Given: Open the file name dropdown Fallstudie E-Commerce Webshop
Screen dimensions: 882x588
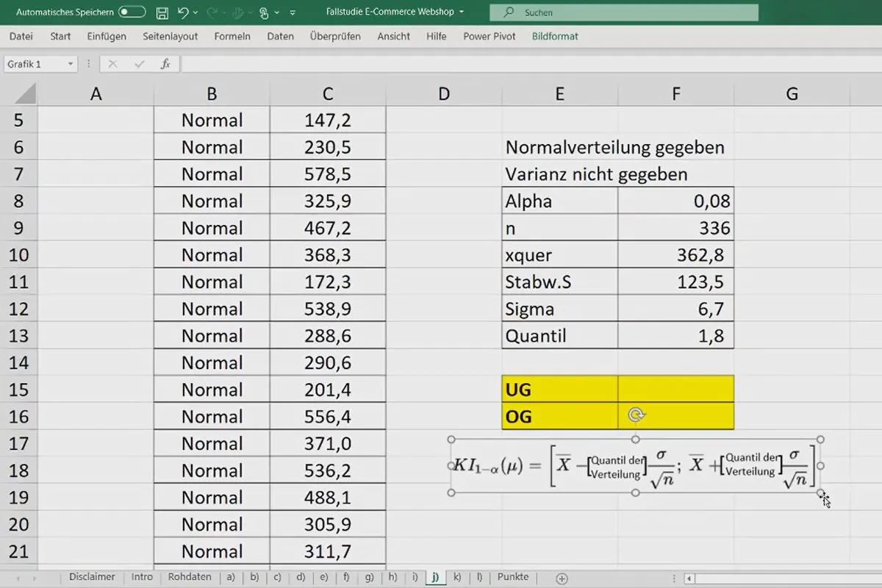Looking at the screenshot, I should (395, 12).
